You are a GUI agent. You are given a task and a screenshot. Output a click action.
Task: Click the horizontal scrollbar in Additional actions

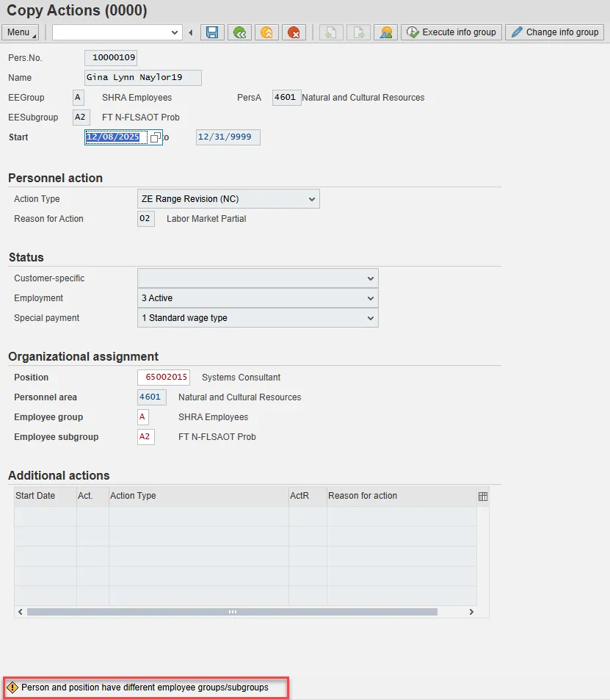point(232,612)
